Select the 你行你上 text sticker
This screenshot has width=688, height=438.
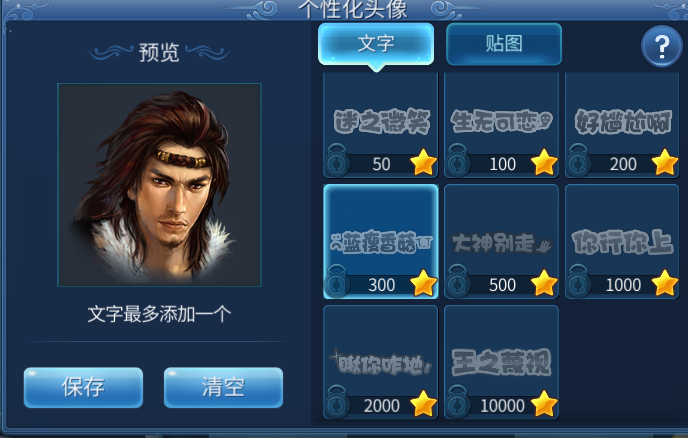[x=622, y=241]
